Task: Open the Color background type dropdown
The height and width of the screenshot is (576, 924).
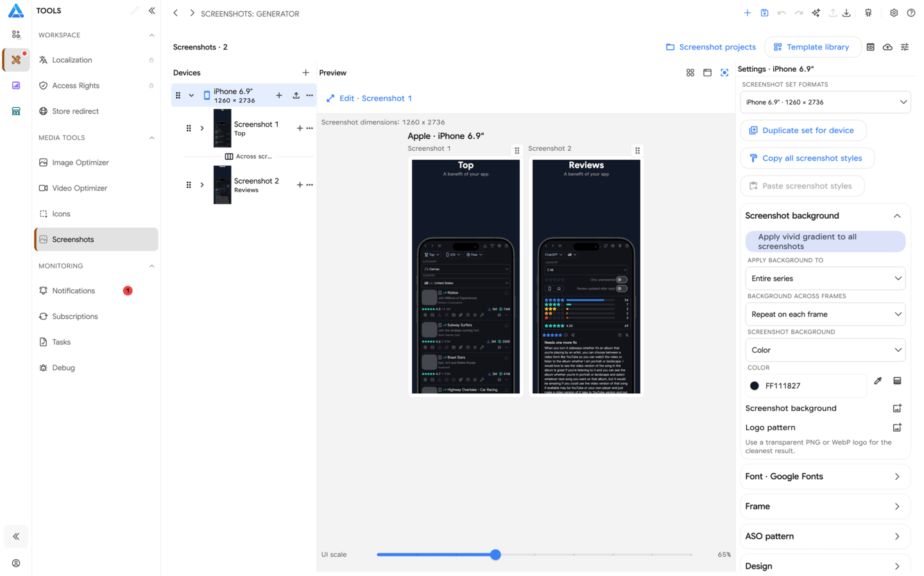Action: [x=825, y=350]
